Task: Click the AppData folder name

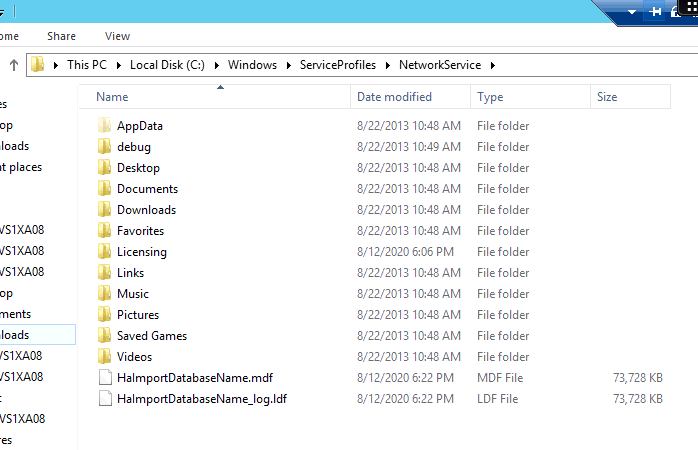Action: pyautogui.click(x=140, y=126)
